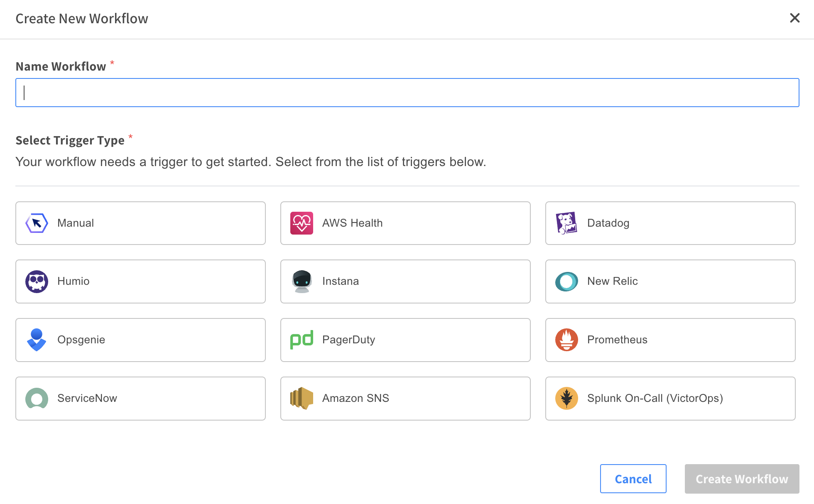Close the Create New Workflow dialog
The height and width of the screenshot is (504, 814).
tap(794, 18)
